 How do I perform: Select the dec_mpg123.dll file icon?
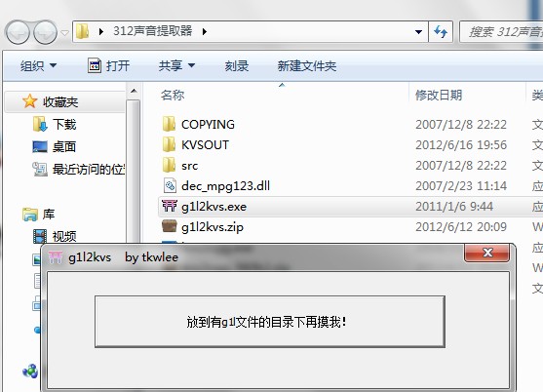coord(170,186)
